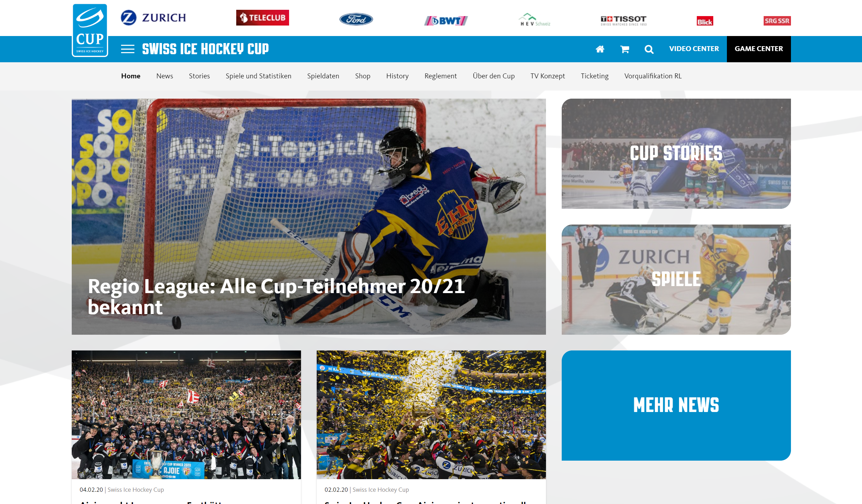Click the Mehr News tile

point(676,405)
